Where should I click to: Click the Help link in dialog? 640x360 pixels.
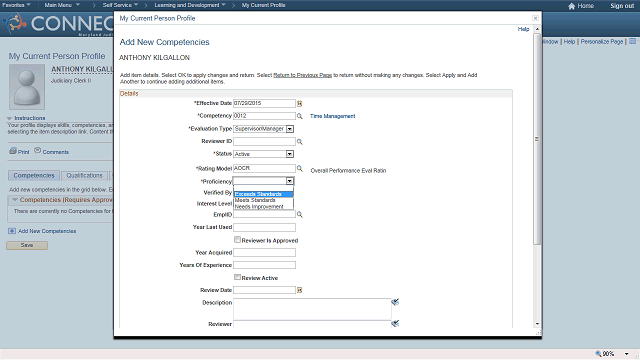point(523,29)
